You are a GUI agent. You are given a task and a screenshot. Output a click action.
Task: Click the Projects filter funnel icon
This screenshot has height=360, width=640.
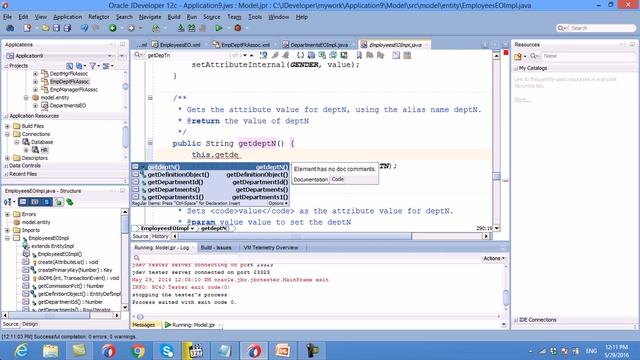pyautogui.click(x=93, y=66)
